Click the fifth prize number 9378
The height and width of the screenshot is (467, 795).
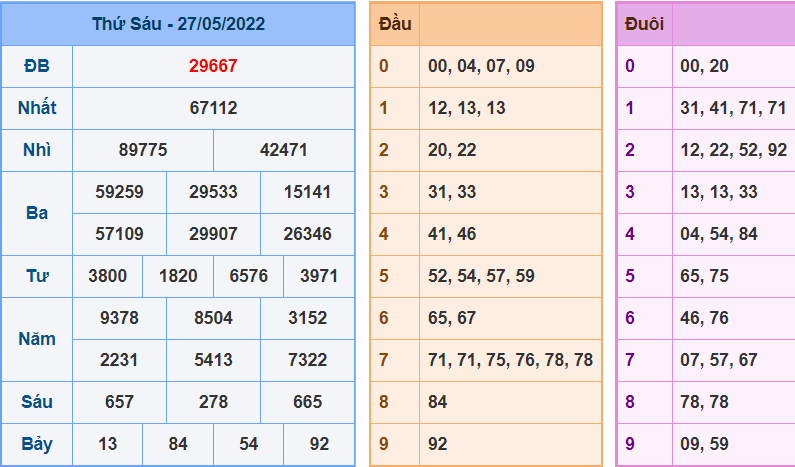tap(120, 318)
